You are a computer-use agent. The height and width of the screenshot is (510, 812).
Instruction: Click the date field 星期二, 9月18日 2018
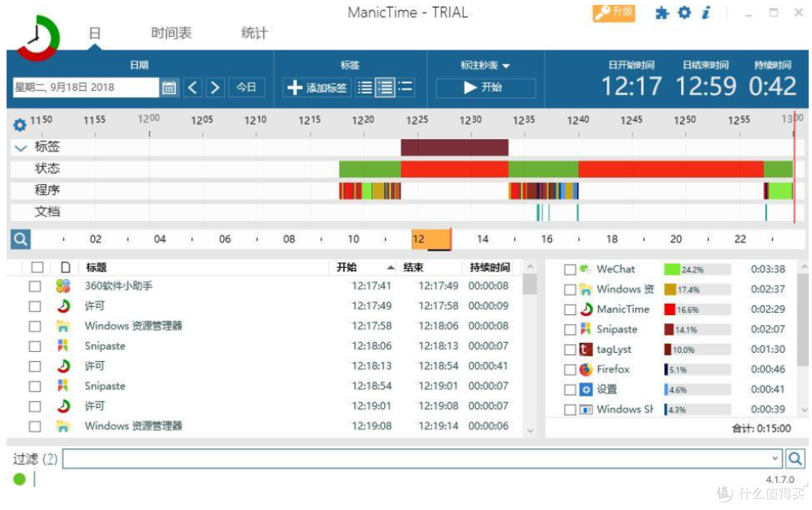tap(86, 87)
